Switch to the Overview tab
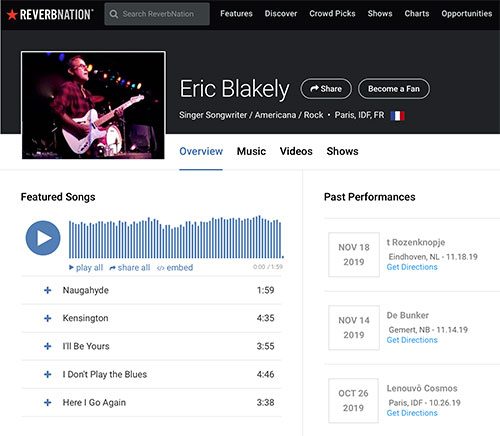 201,151
